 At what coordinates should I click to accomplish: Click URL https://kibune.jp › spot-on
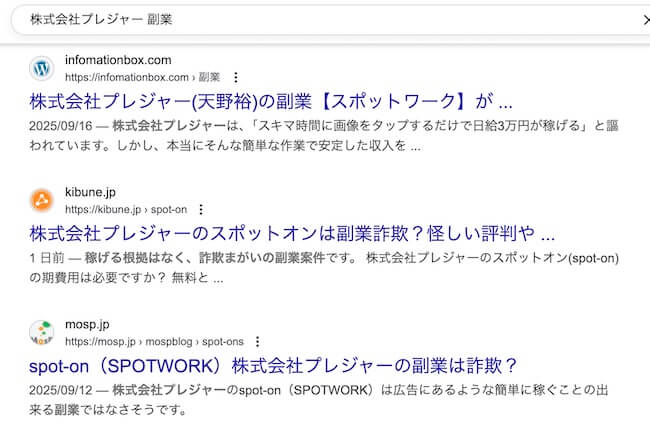click(x=126, y=210)
